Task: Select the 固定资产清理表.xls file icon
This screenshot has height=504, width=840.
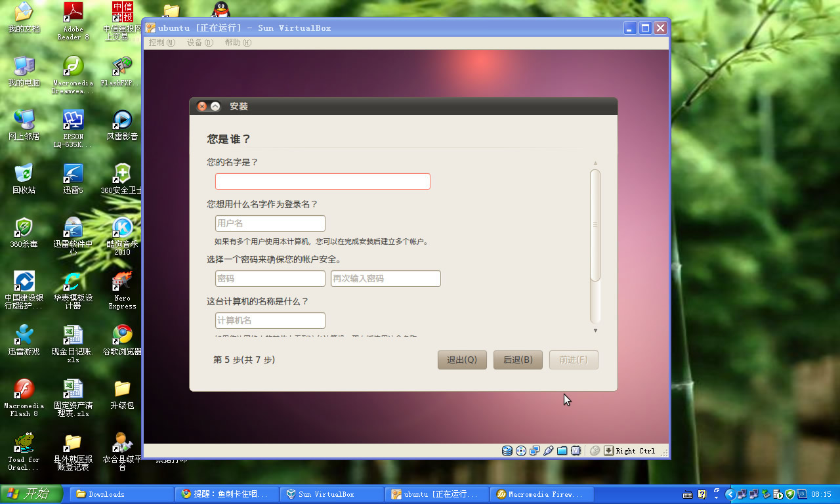Action: [73, 398]
